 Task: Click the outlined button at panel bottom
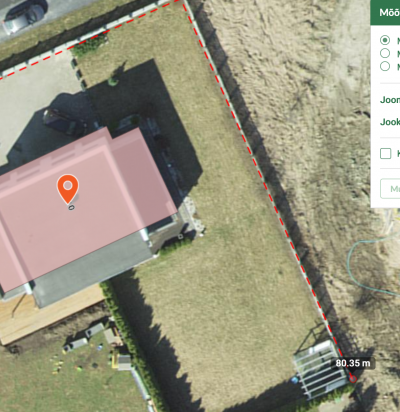click(390, 189)
